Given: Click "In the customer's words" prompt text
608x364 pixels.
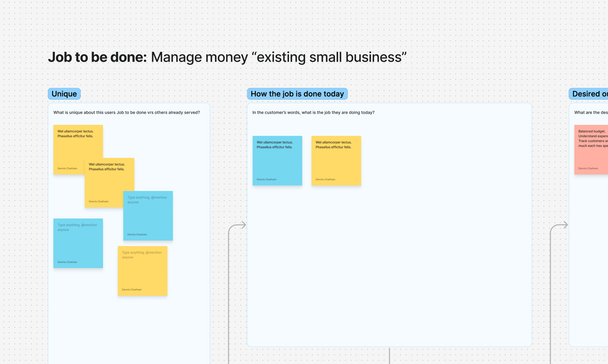Looking at the screenshot, I should 313,113.
